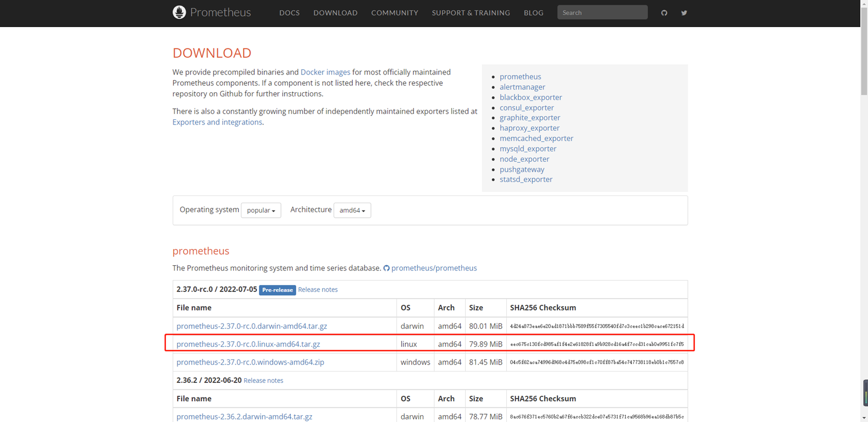This screenshot has height=422, width=868.
Task: Jump to mysqld_exporter in the component list
Action: pos(528,149)
